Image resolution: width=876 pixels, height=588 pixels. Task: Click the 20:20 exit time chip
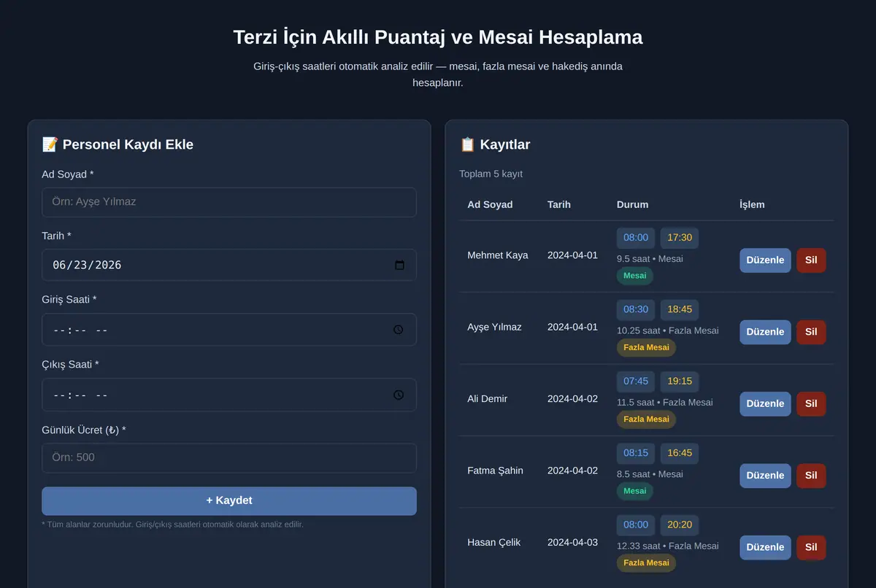680,525
